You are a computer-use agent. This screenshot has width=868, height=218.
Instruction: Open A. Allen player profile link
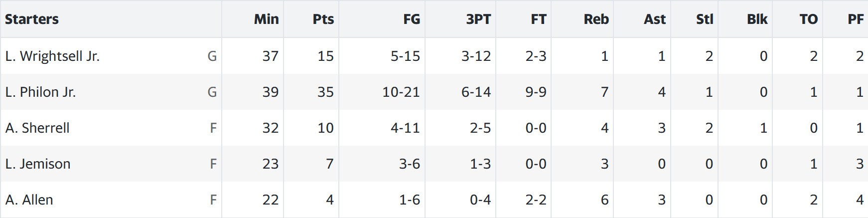[x=29, y=200]
